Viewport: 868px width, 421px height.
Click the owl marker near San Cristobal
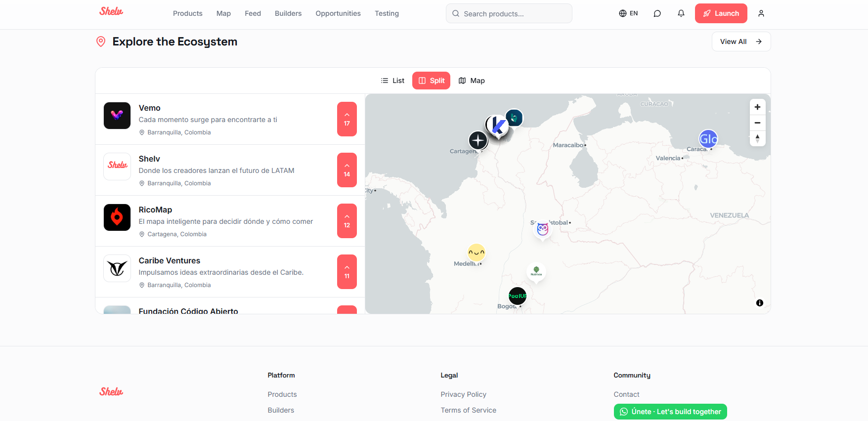[543, 229]
